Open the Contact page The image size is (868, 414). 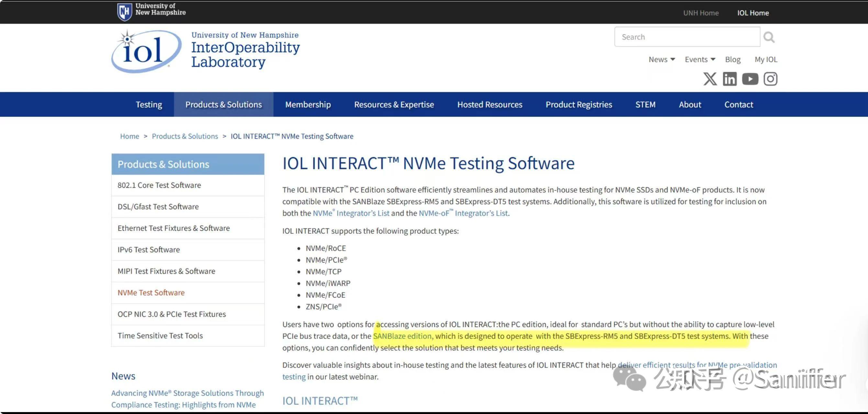739,105
